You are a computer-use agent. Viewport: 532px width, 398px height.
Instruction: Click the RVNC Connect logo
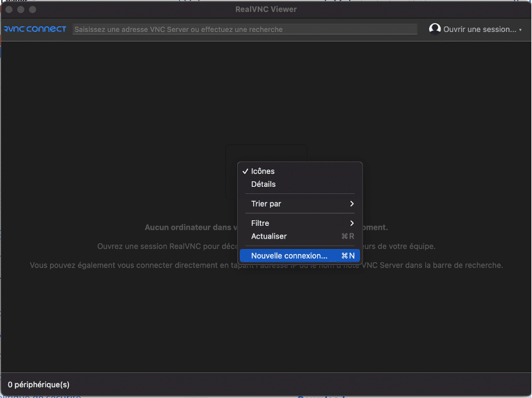(x=35, y=29)
